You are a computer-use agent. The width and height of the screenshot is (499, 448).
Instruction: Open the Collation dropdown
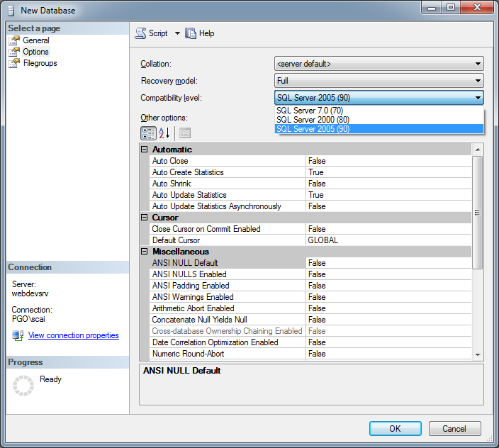pos(379,64)
